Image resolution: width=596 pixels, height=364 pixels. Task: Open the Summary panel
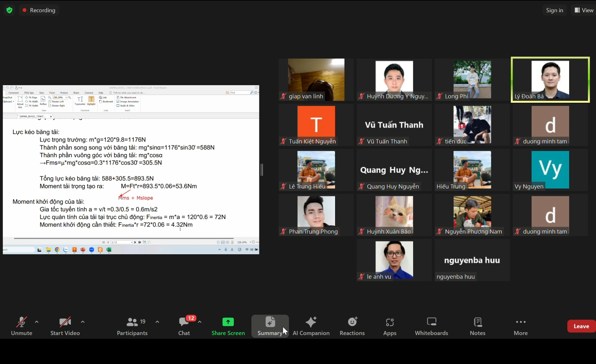[x=270, y=326]
